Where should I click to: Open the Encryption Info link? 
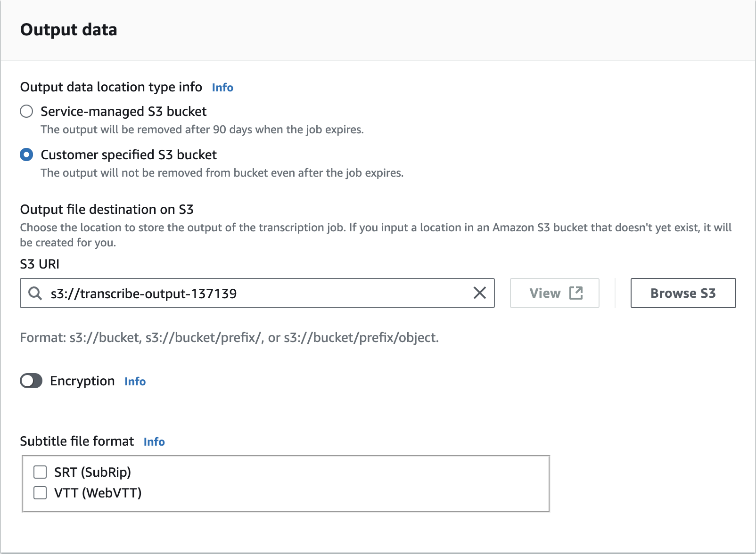135,382
